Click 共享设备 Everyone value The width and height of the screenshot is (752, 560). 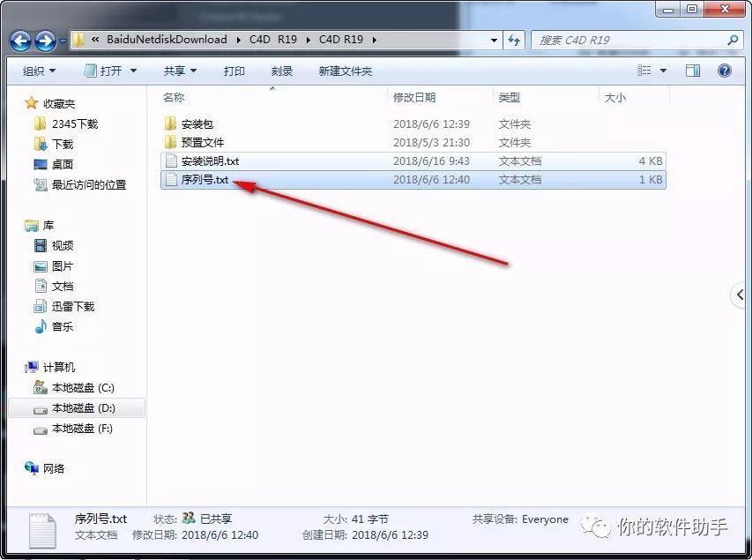pyautogui.click(x=546, y=519)
